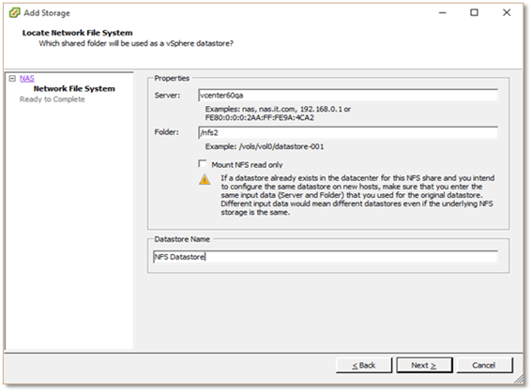Click the yellow warning triangle icon
The width and height of the screenshot is (532, 392).
pyautogui.click(x=205, y=179)
